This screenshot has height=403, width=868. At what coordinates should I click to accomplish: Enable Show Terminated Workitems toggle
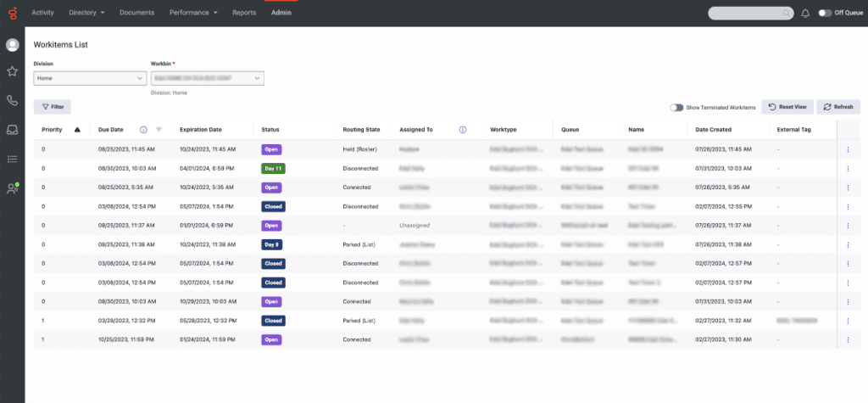tap(676, 108)
